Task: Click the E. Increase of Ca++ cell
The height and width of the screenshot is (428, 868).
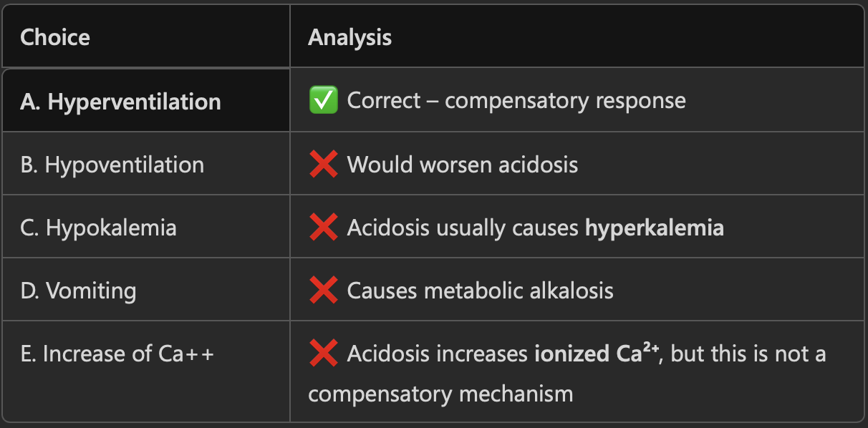Action: tap(117, 354)
